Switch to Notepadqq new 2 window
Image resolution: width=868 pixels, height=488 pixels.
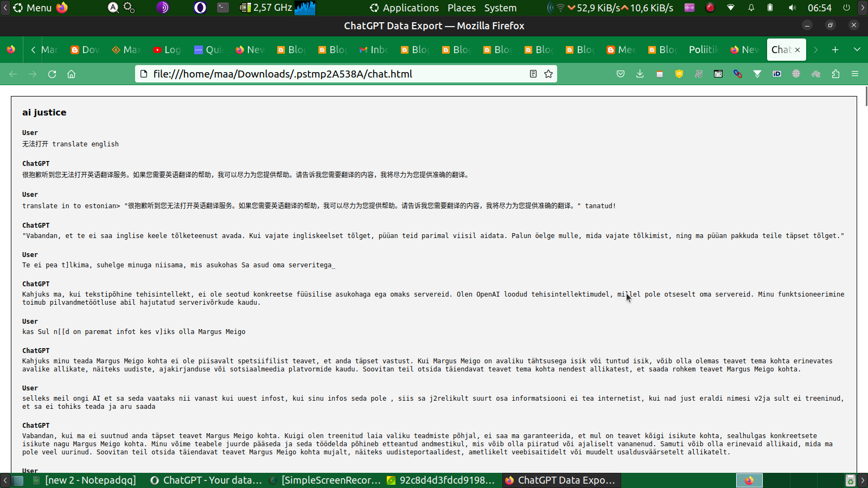coord(85,480)
